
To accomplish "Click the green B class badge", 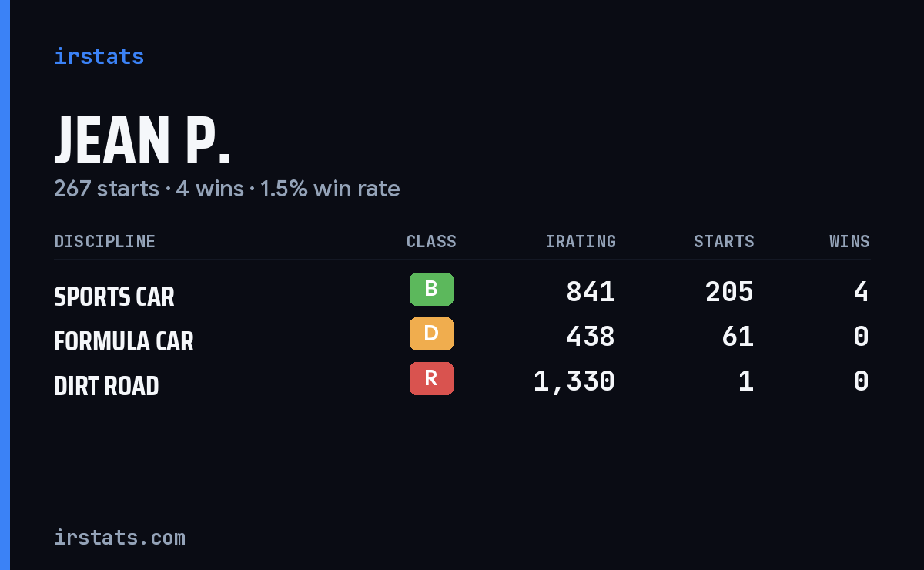I will (431, 289).
